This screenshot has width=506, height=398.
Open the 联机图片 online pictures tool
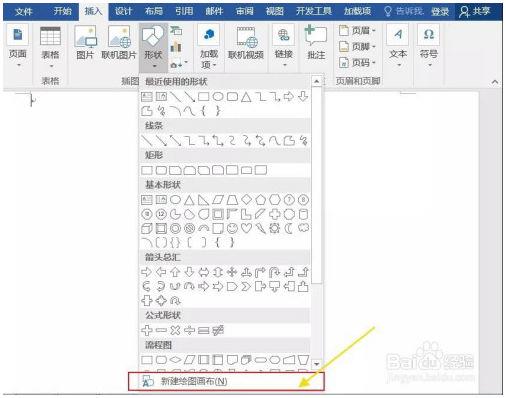tap(119, 43)
